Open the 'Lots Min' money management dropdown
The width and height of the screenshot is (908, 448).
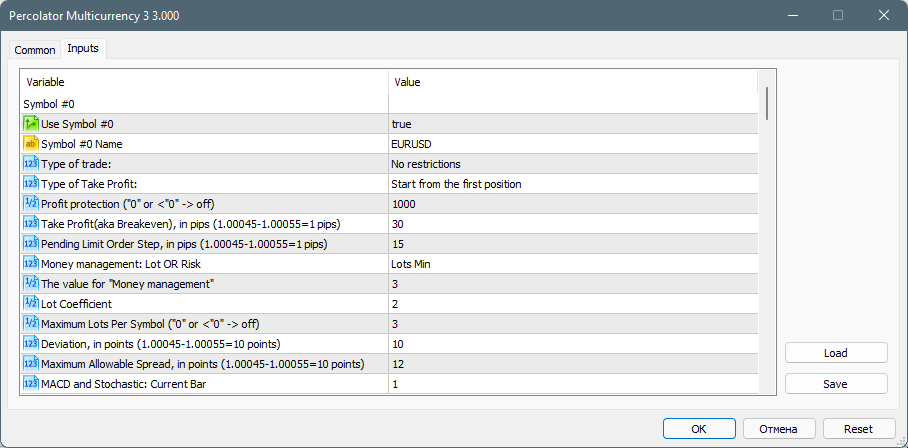pos(573,264)
